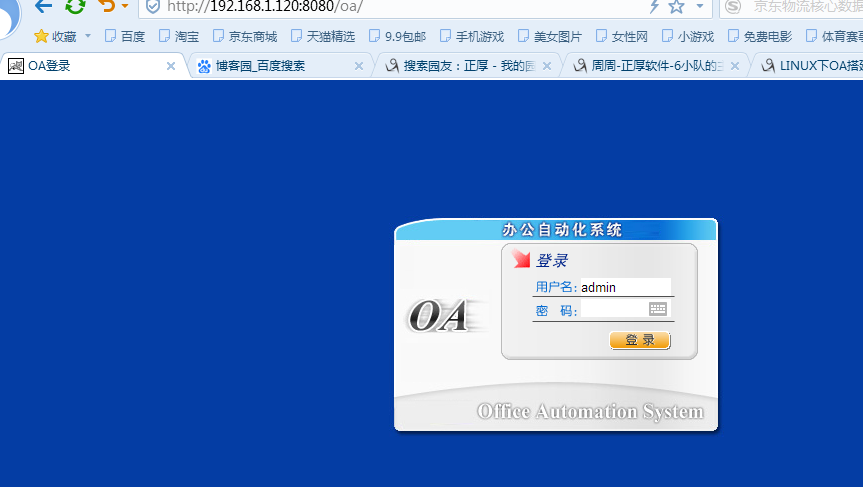This screenshot has width=863, height=487.
Task: Expand the dropdown arrow next to 收藏
Action: 88,36
